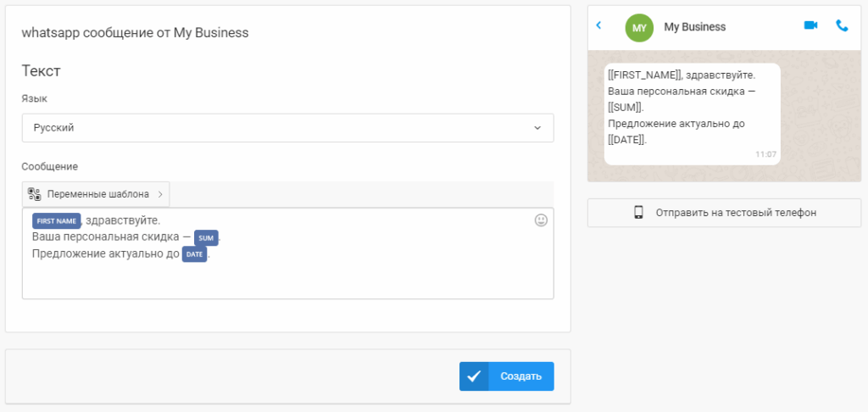Open the Переменные шаблона menu

(96, 194)
